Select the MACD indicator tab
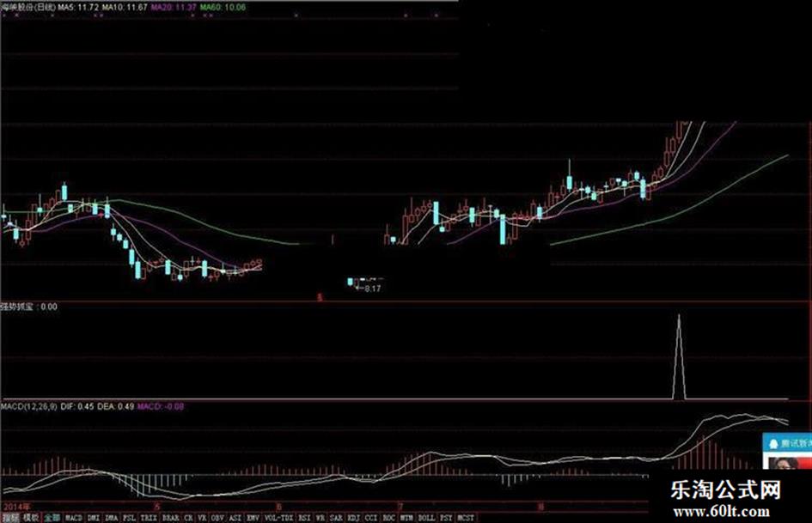Image resolution: width=812 pixels, height=523 pixels. click(x=74, y=518)
